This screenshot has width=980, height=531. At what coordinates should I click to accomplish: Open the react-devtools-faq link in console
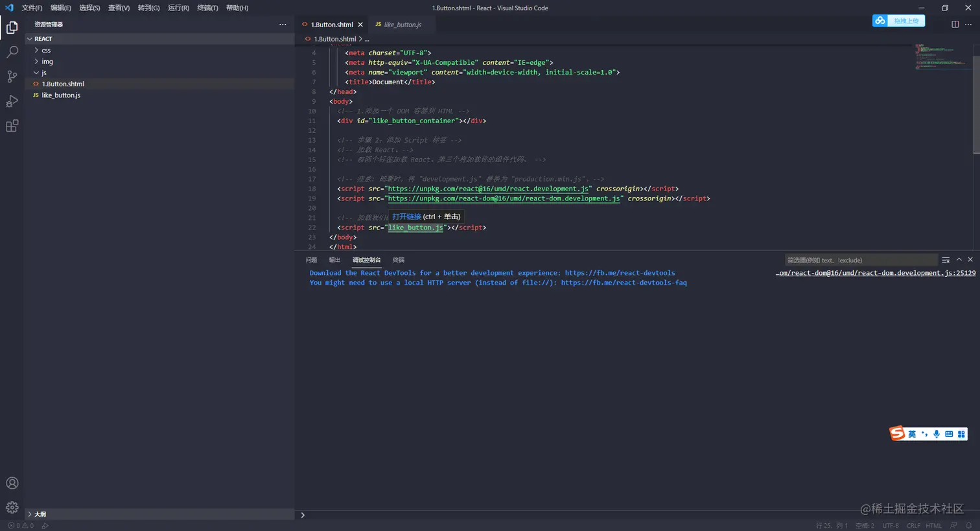[x=624, y=283]
